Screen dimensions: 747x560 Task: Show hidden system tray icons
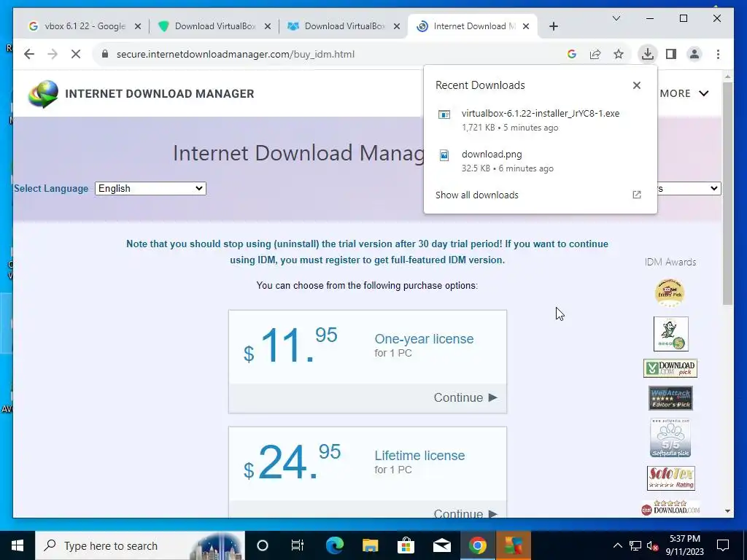pos(617,545)
